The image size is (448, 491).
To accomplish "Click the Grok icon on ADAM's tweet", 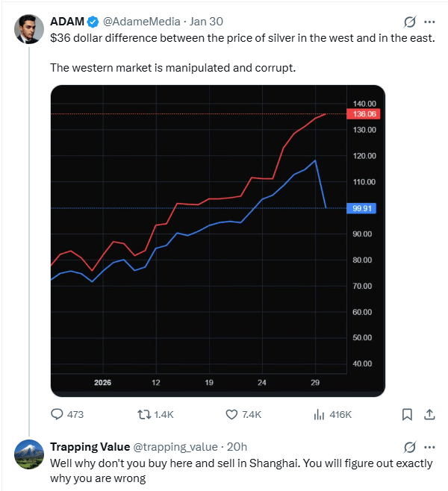I will [409, 22].
